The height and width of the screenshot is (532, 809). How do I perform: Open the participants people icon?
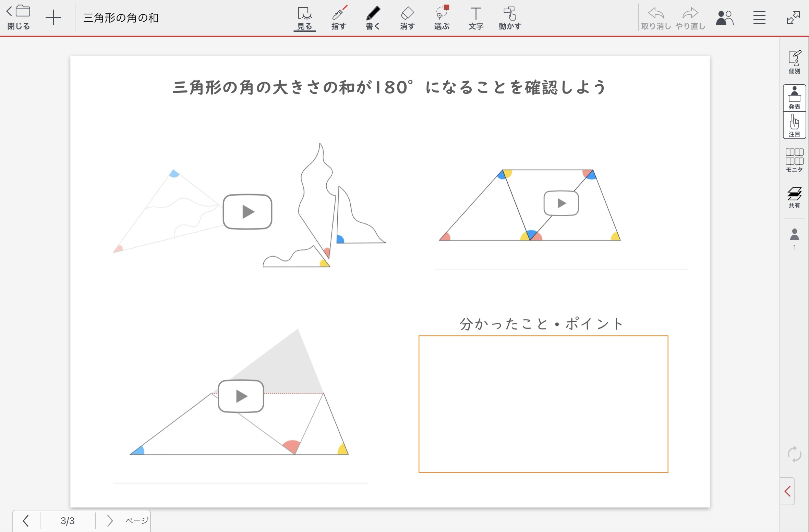click(x=724, y=18)
